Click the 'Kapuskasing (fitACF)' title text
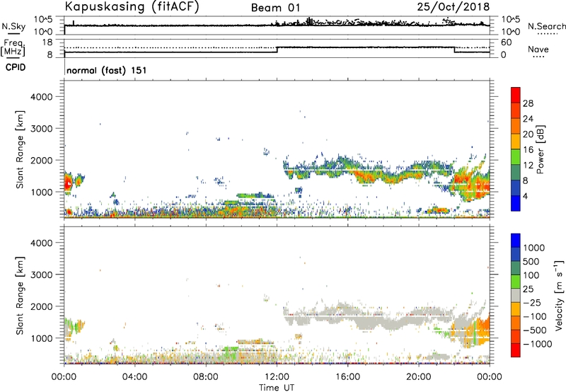This screenshot has height=392, width=566. tap(132, 6)
